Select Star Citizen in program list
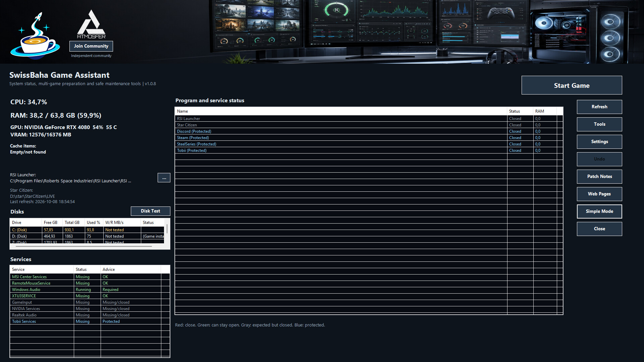Screen dimensions: 644x362 point(369,125)
